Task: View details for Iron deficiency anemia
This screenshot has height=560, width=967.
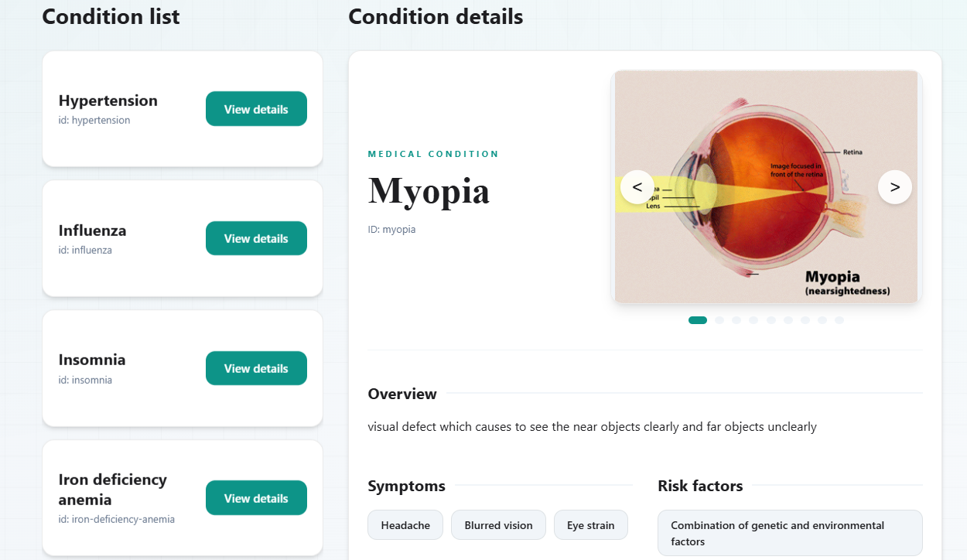Action: coord(256,497)
